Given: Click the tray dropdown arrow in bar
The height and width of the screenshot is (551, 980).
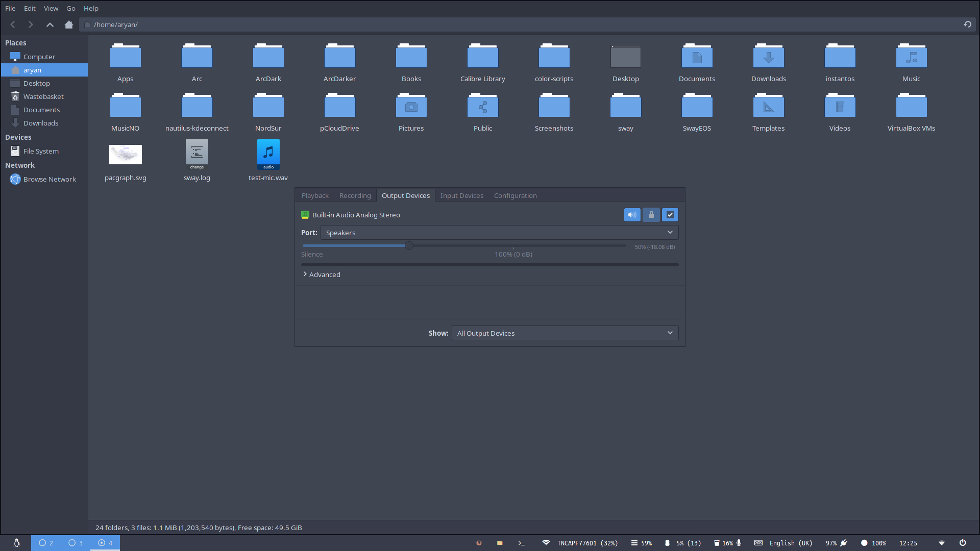Looking at the screenshot, I should [942, 543].
